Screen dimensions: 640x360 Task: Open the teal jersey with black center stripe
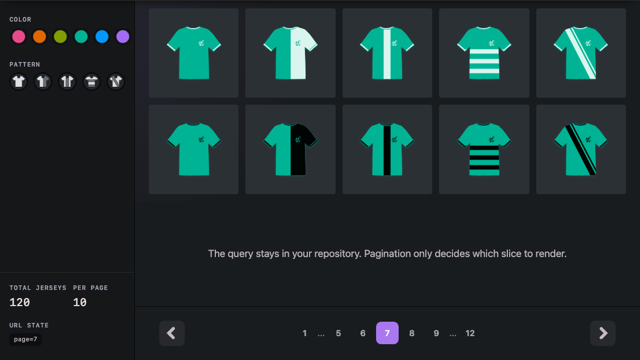[x=387, y=149]
